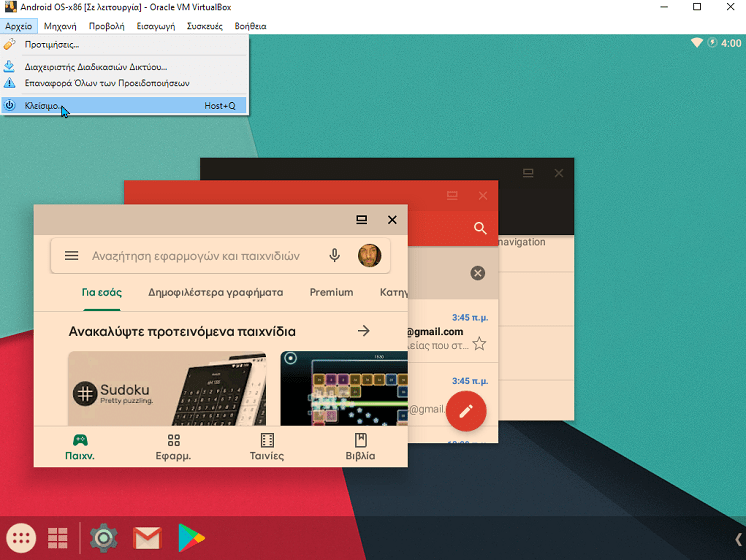Open the Μηχανή menu
The image size is (746, 560).
pos(60,26)
